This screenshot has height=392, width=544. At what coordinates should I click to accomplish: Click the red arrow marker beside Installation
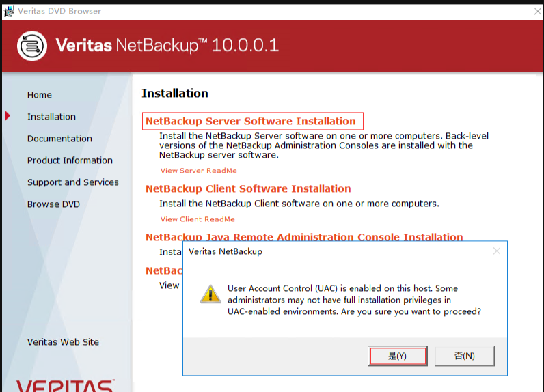[x=8, y=116]
